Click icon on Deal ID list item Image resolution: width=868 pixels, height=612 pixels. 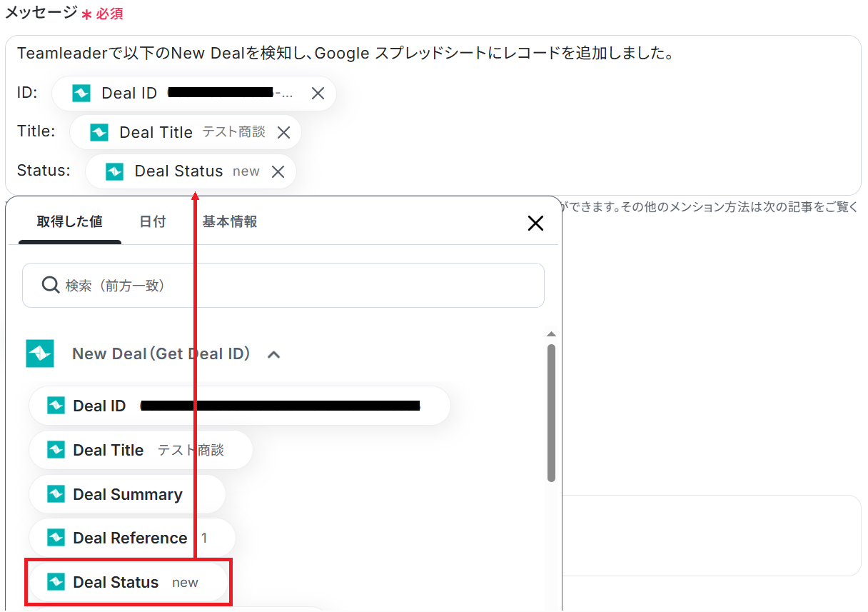(x=56, y=406)
